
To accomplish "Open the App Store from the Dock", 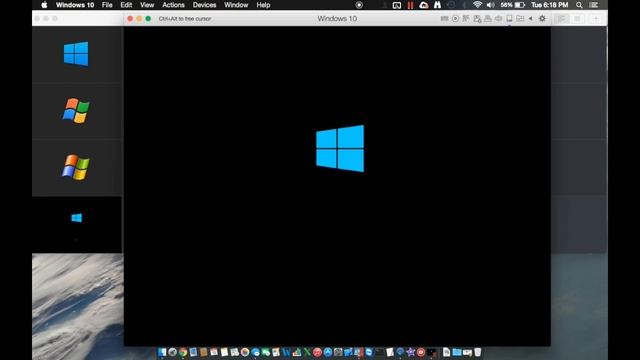I will pyautogui.click(x=328, y=352).
